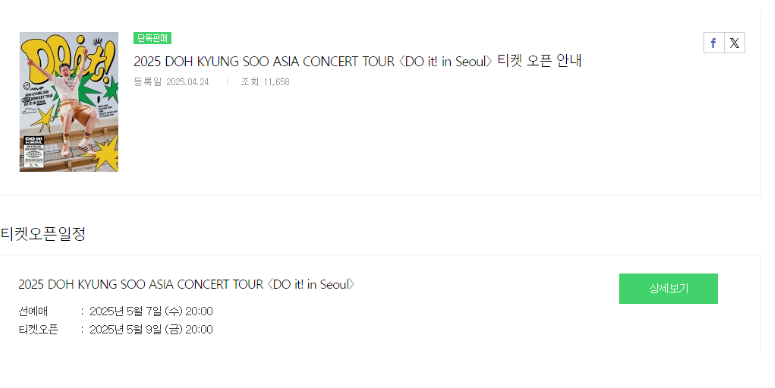
Task: Open details with the 상세보기 button
Action: [668, 289]
